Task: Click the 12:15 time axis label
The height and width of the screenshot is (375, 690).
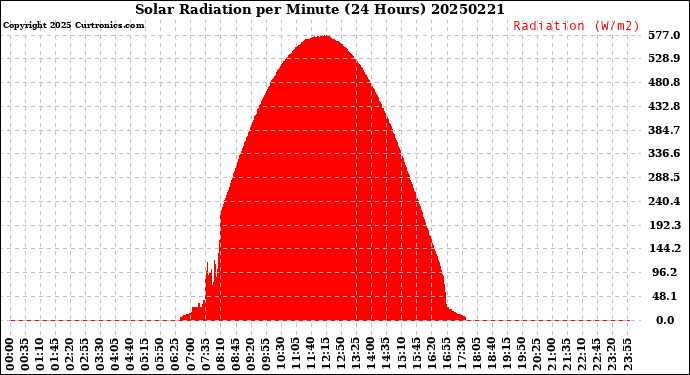Action: pyautogui.click(x=326, y=355)
